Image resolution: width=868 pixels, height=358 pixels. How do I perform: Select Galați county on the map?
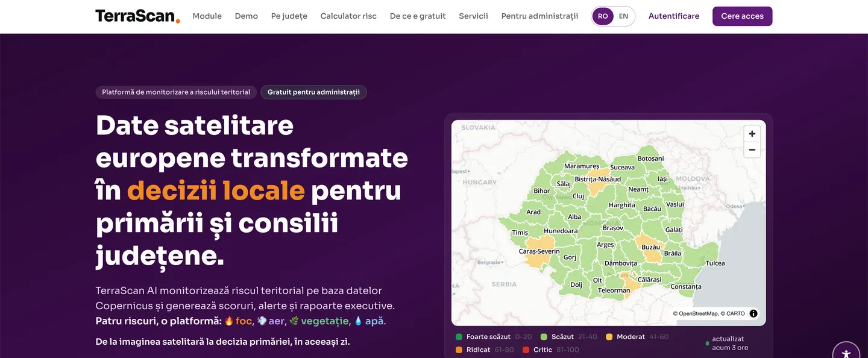[673, 230]
